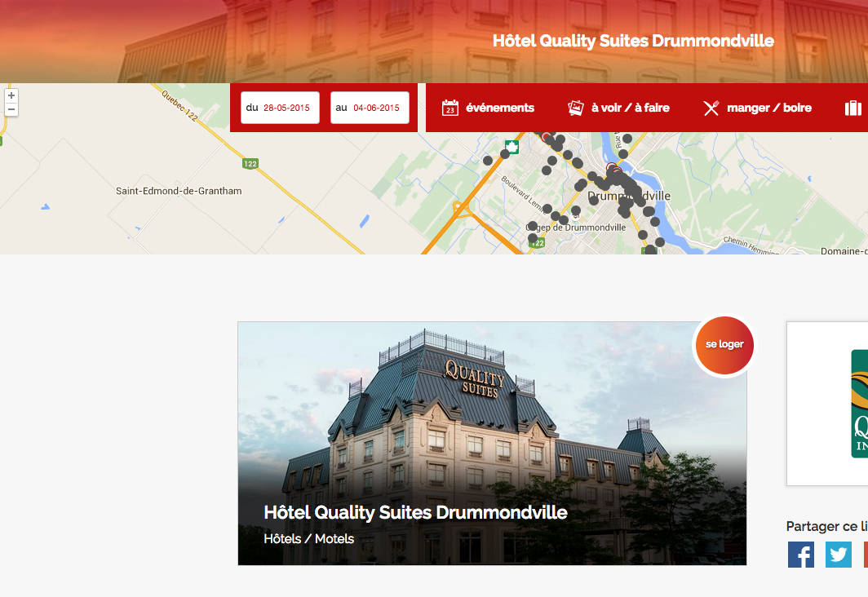Image resolution: width=868 pixels, height=597 pixels.
Task: Share on Twitter
Action: [x=839, y=555]
